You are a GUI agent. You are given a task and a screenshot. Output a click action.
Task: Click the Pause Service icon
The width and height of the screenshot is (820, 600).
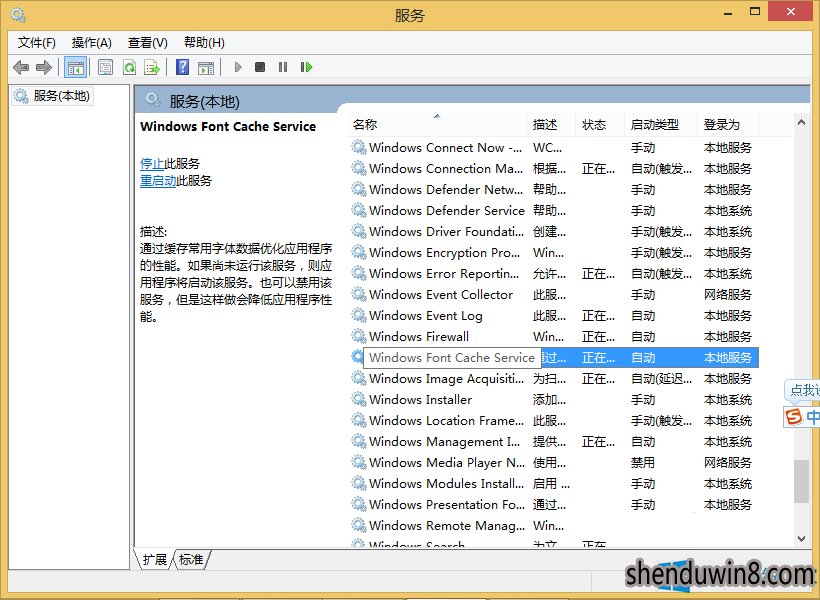click(283, 67)
